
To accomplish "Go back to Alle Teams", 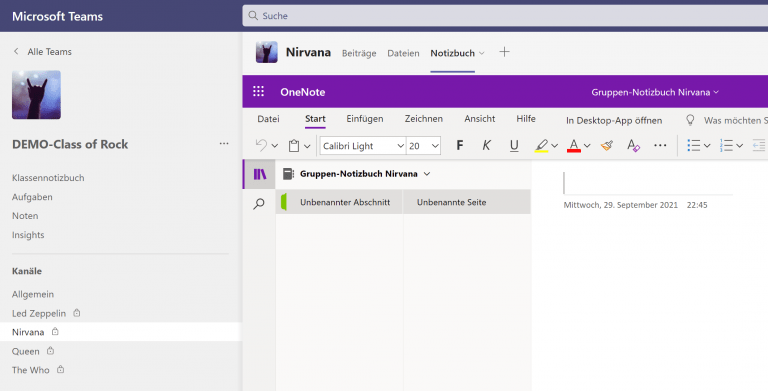I will [49, 51].
